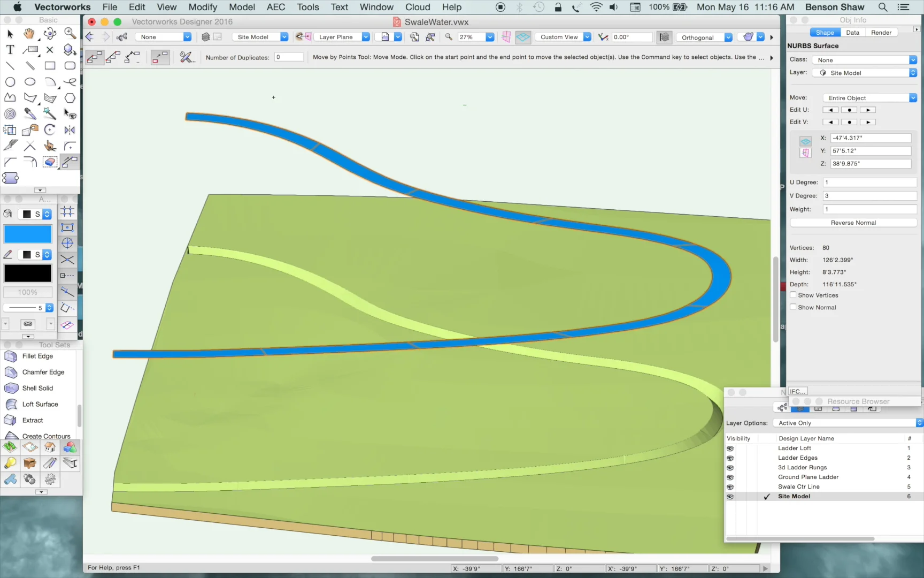Hide the Ladder Loft layer visibility
This screenshot has width=924, height=578.
pyautogui.click(x=730, y=448)
